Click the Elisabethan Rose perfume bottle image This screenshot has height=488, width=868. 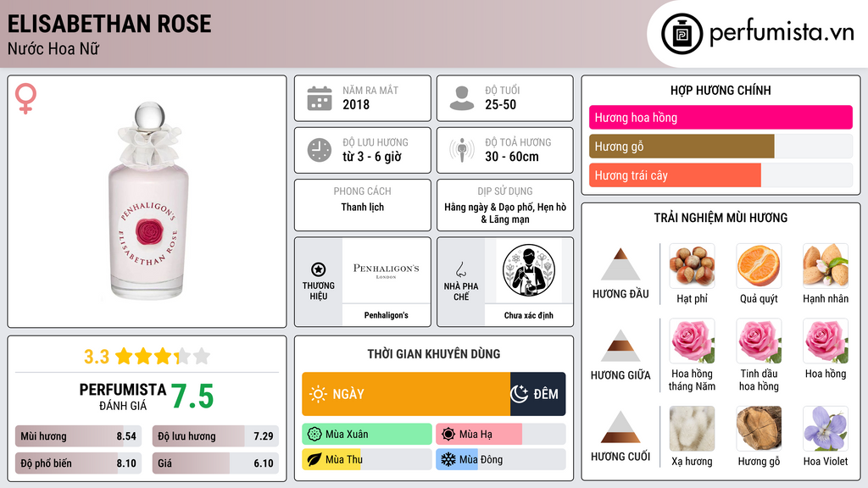coord(148,201)
